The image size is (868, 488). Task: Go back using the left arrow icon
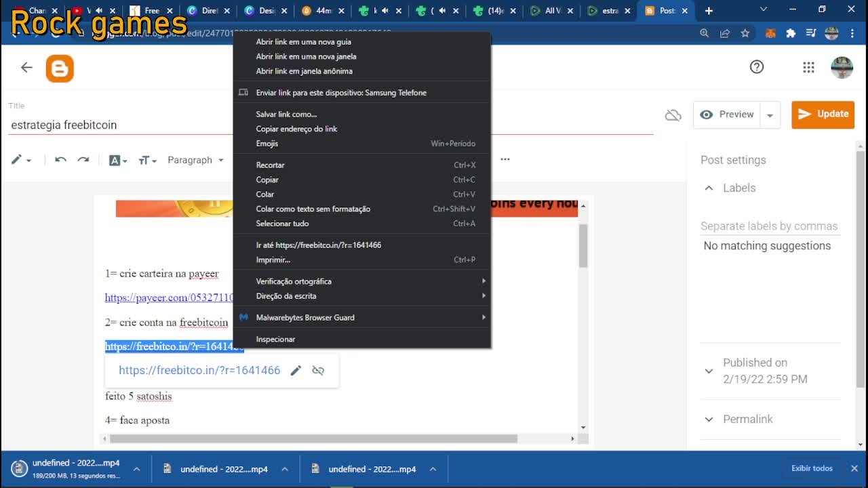[x=26, y=67]
